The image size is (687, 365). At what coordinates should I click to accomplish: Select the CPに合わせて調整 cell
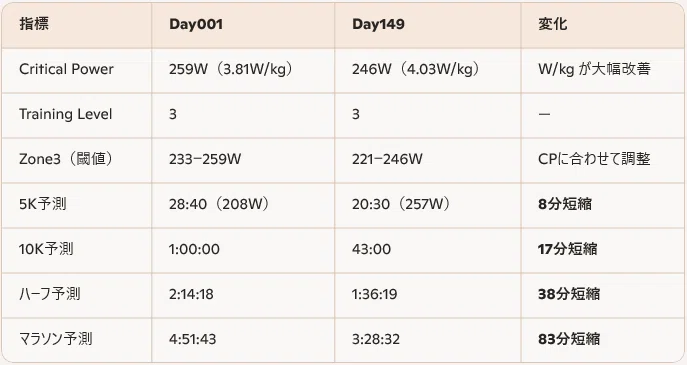pyautogui.click(x=594, y=159)
